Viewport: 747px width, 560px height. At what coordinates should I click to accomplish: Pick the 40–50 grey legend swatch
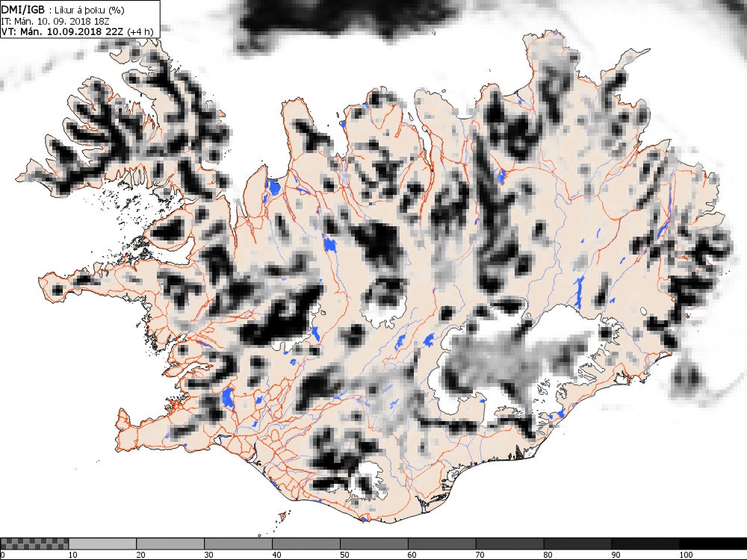[x=306, y=544]
